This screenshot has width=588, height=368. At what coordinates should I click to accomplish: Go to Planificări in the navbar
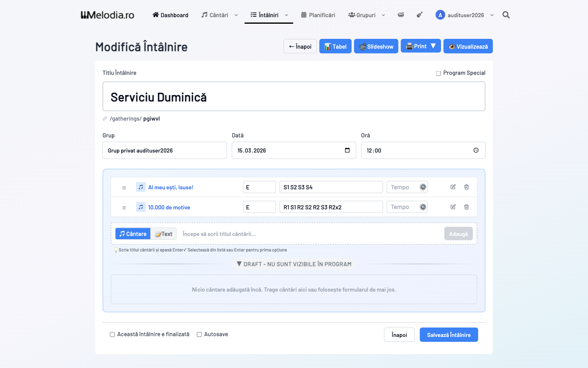pyautogui.click(x=318, y=15)
